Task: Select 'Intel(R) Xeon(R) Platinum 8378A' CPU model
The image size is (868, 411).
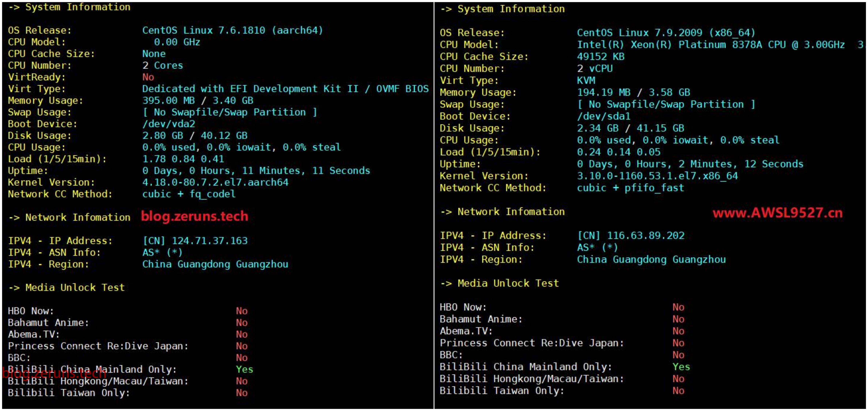Action: pos(669,44)
